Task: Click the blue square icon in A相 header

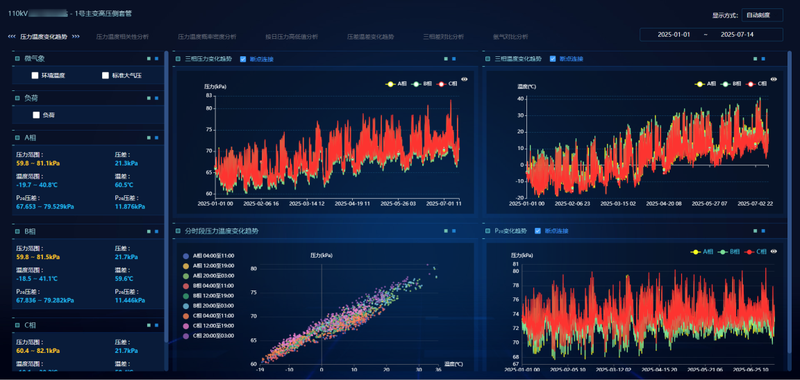Action: point(157,138)
